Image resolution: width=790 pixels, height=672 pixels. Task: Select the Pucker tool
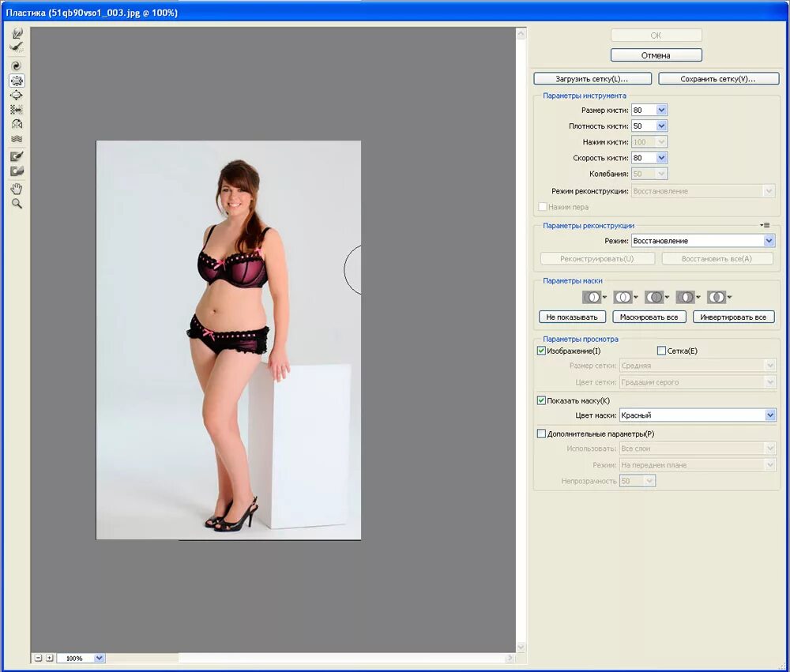pyautogui.click(x=17, y=81)
